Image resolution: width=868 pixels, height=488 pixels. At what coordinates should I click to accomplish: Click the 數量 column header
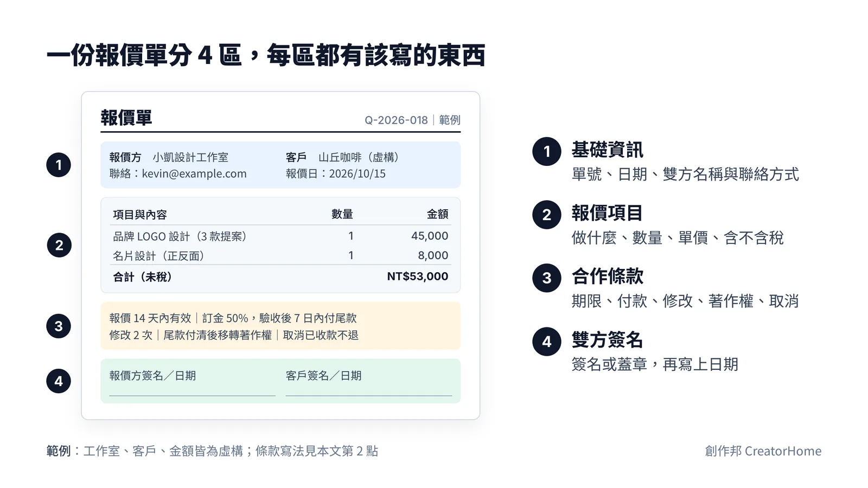342,214
